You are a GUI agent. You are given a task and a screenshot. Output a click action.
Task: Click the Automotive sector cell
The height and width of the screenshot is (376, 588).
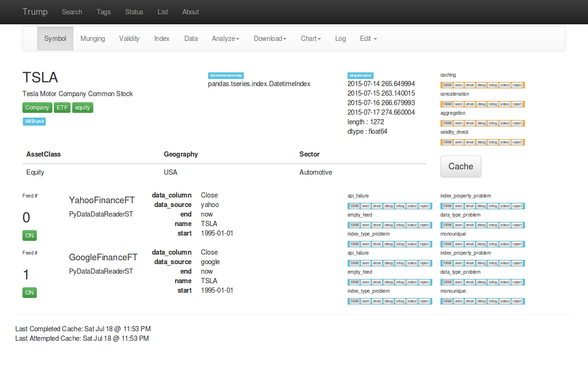click(316, 172)
